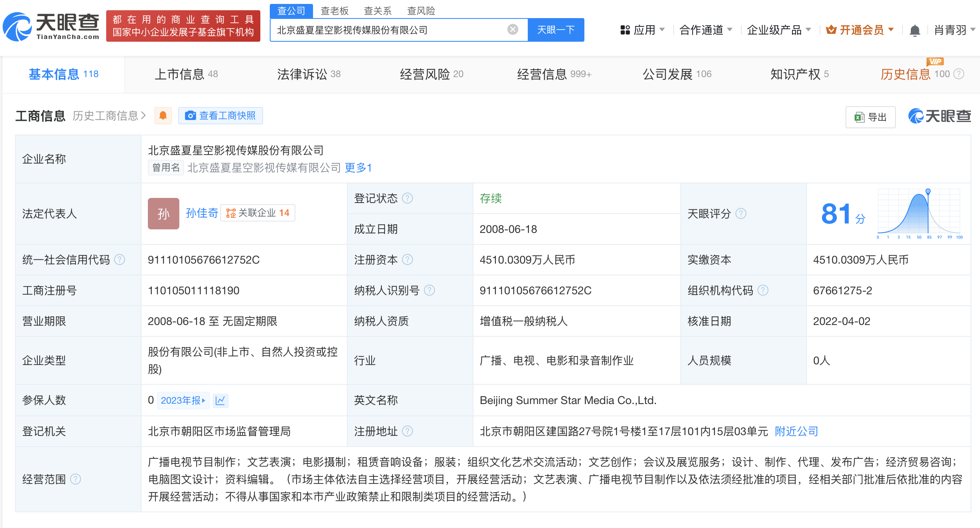Open notifications bell in top bar
This screenshot has height=528, width=980.
[x=915, y=30]
